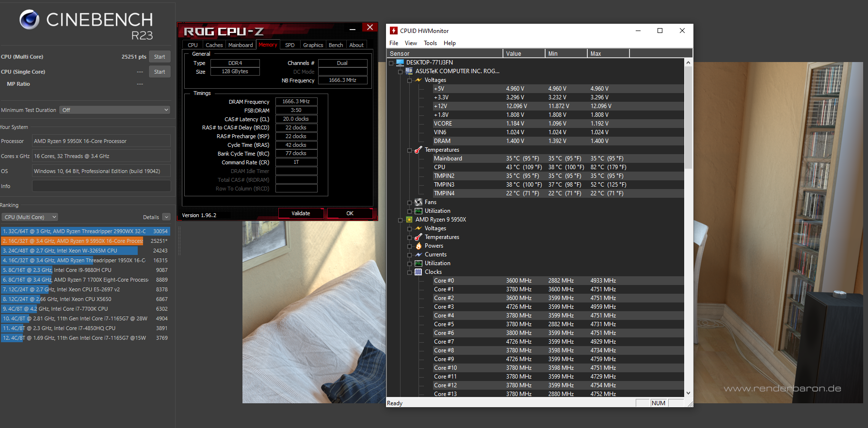Expand the Fans branch
The height and width of the screenshot is (428, 868).
point(410,203)
